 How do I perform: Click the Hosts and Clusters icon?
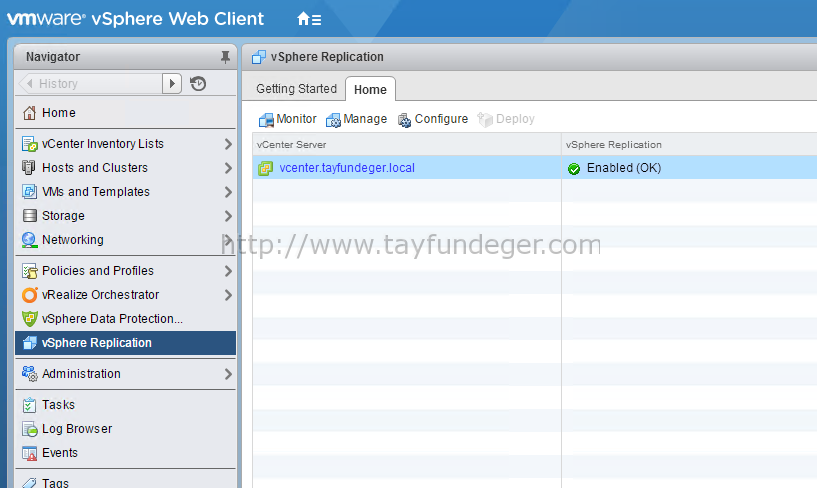coord(29,168)
